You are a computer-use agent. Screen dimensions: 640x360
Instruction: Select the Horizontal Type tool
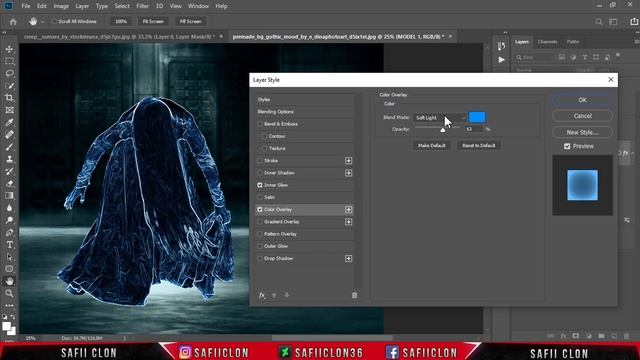pyautogui.click(x=9, y=245)
